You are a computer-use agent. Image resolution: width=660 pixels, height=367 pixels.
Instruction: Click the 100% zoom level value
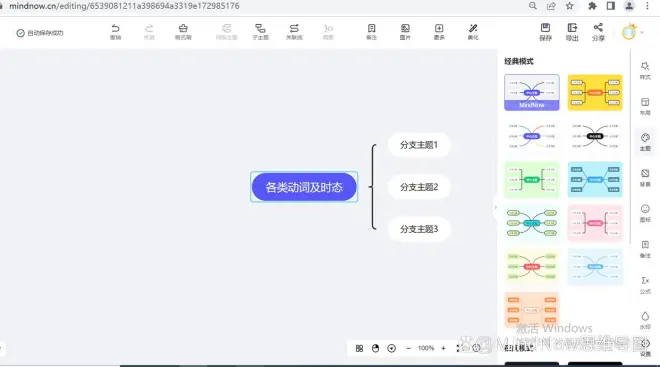coord(426,348)
